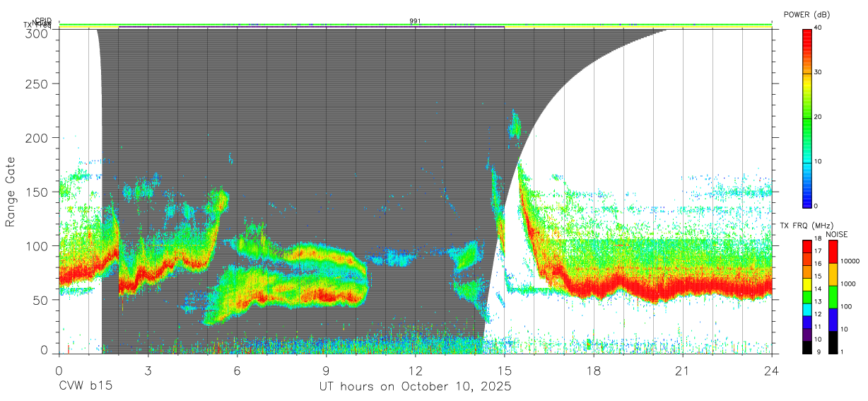Image resolution: width=868 pixels, height=401 pixels.
Task: Click the 12 hour tick label on the x-axis
Action: tap(415, 371)
